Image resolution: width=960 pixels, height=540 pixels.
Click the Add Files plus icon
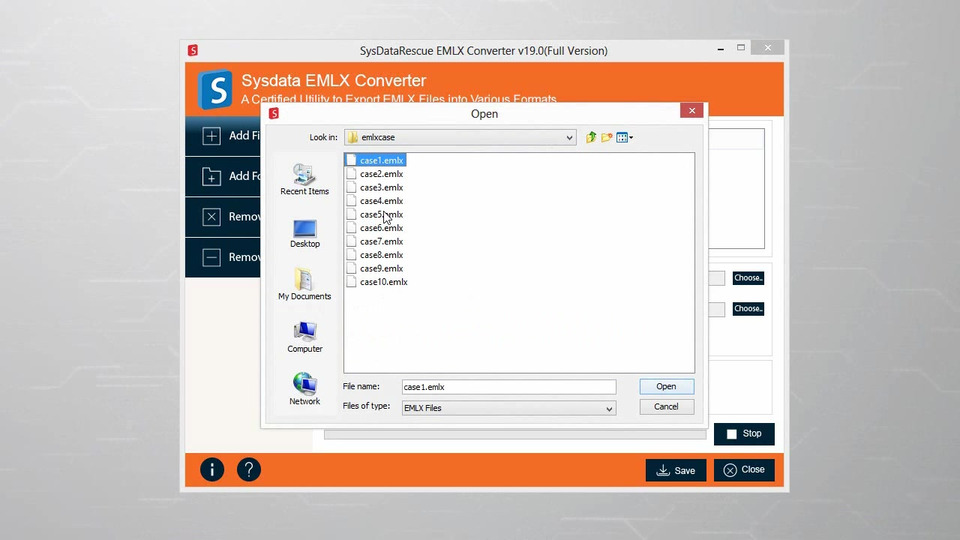coord(211,136)
